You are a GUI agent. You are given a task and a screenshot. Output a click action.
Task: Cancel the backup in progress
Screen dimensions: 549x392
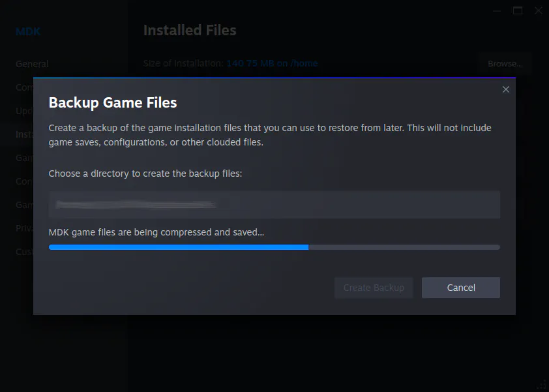pyautogui.click(x=461, y=288)
